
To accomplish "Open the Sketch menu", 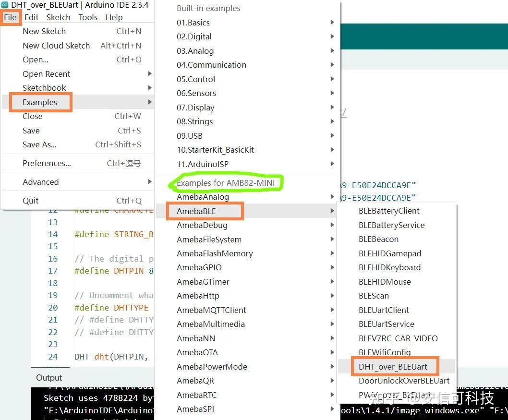I will 58,17.
